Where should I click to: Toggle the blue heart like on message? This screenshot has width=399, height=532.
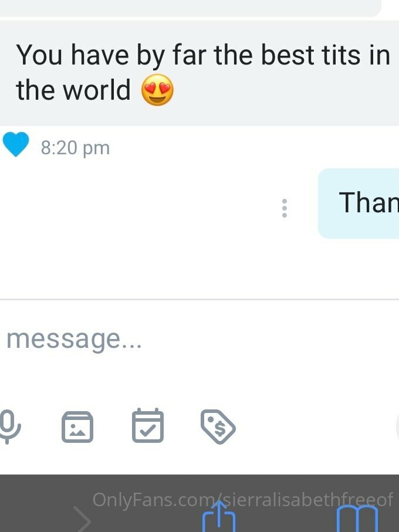tap(16, 144)
